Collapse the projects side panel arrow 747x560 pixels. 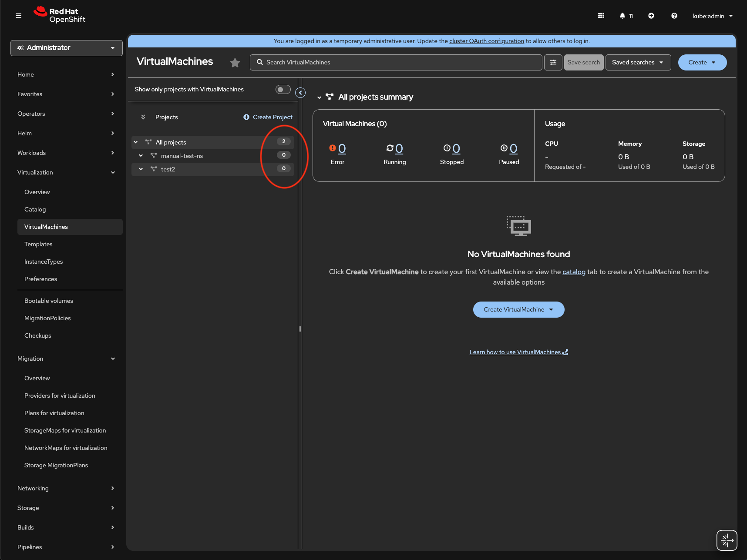pos(300,93)
